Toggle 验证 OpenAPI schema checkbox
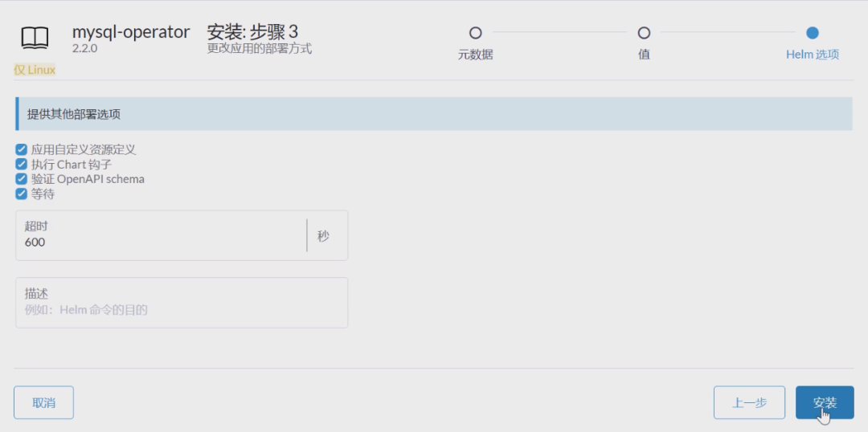Screen dimensions: 868x432 pyautogui.click(x=21, y=179)
